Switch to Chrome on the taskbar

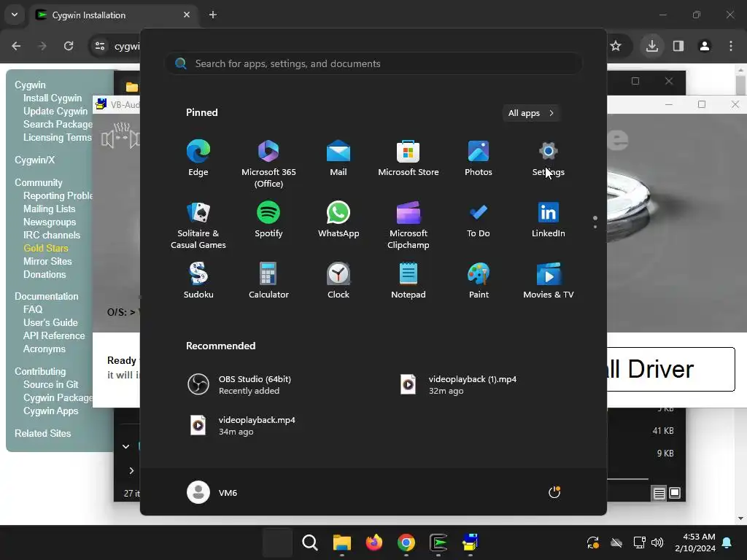click(406, 542)
